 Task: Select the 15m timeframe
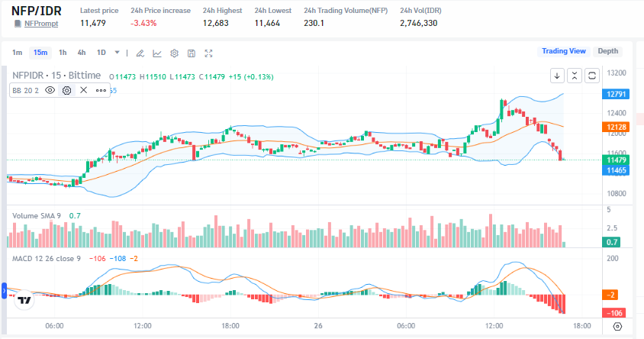click(40, 53)
